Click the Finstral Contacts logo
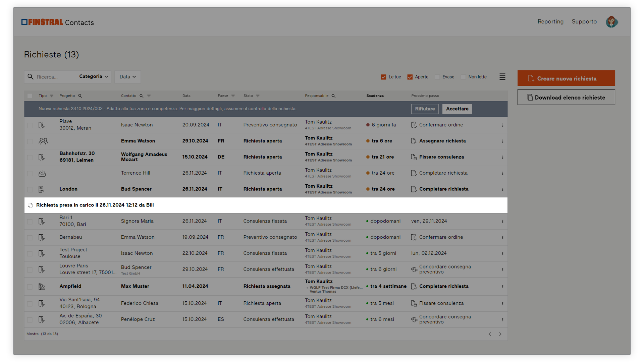The image size is (644, 362). click(57, 22)
